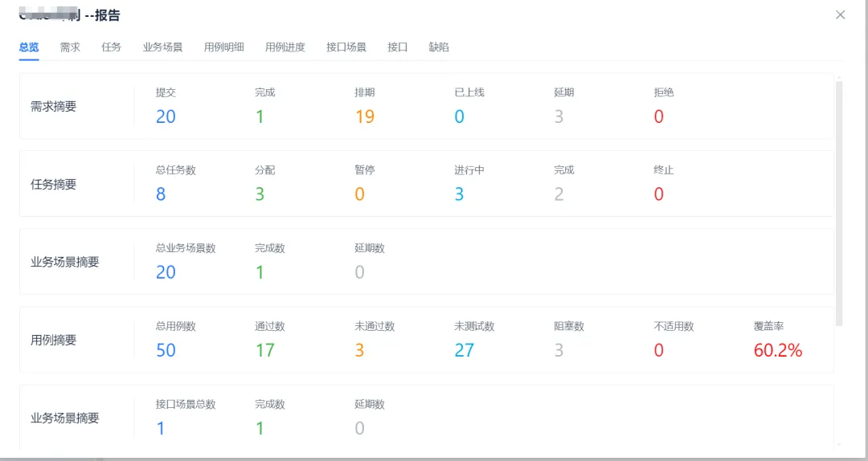The image size is (868, 461).
Task: Select the 通过数 value of 17
Action: tap(265, 350)
